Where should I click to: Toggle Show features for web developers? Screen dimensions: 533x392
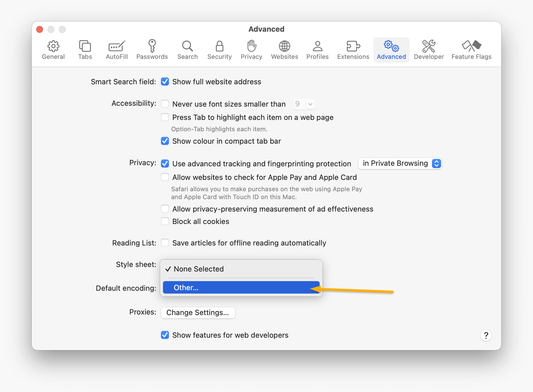click(x=165, y=335)
